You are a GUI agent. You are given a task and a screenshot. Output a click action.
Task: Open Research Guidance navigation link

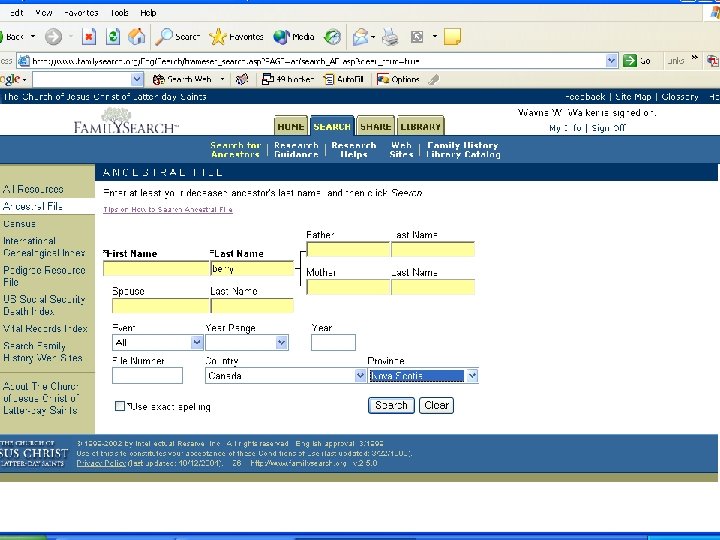pos(296,150)
